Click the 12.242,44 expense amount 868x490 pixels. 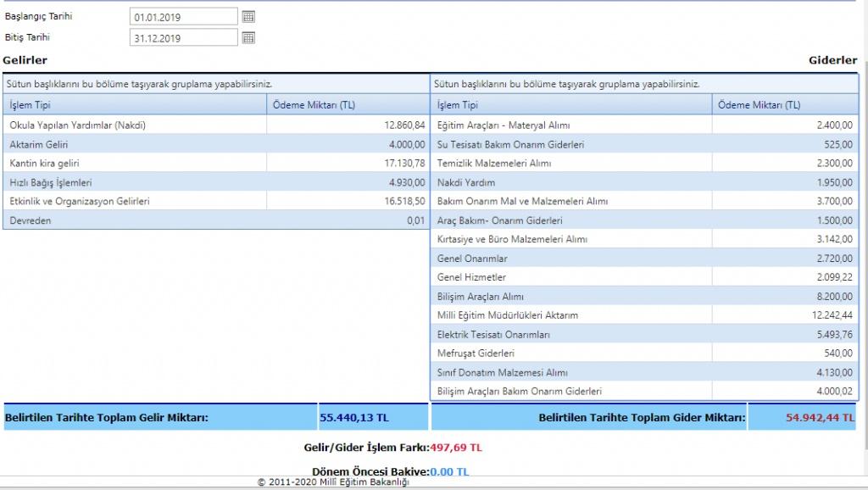[832, 315]
